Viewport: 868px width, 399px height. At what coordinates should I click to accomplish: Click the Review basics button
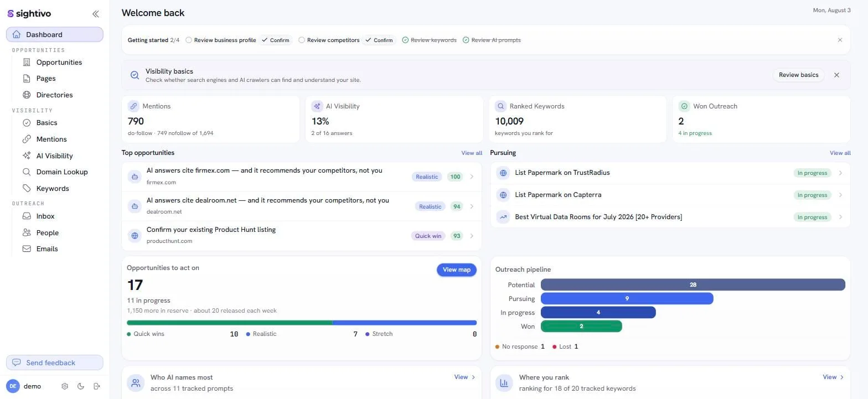pos(798,75)
